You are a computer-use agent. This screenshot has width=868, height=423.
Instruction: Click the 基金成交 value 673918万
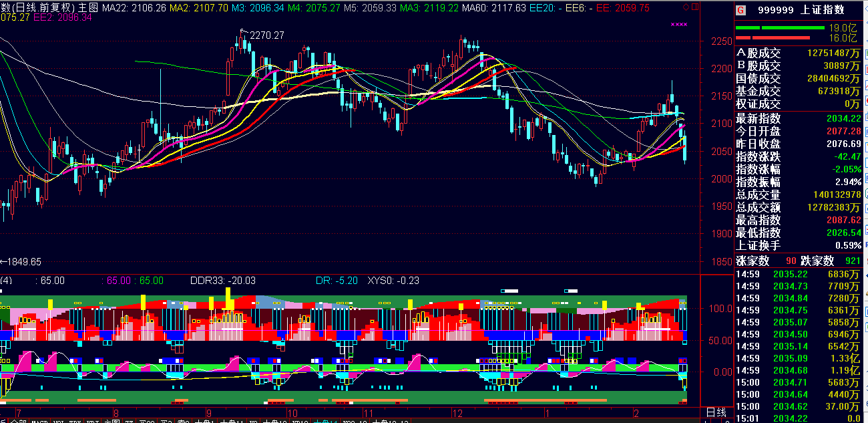tap(839, 91)
